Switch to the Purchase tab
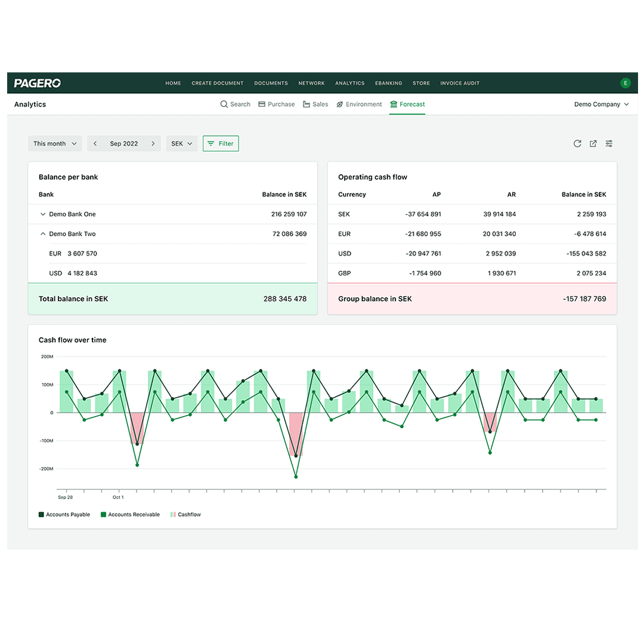The image size is (644, 644). pyautogui.click(x=277, y=104)
